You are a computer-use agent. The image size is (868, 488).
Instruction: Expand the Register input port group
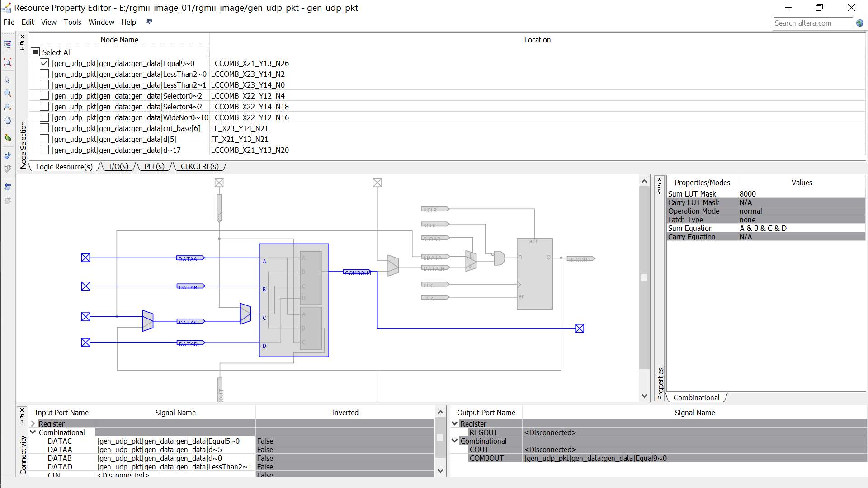pos(33,424)
